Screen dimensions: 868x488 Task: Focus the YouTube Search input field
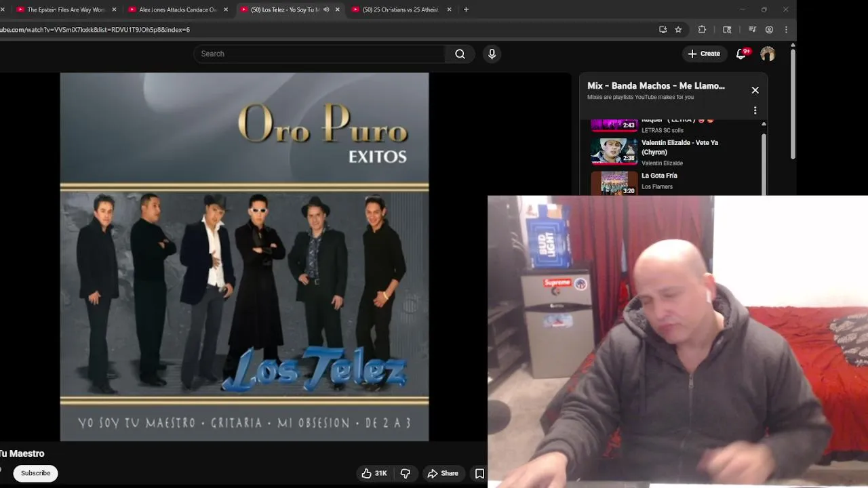(319, 54)
